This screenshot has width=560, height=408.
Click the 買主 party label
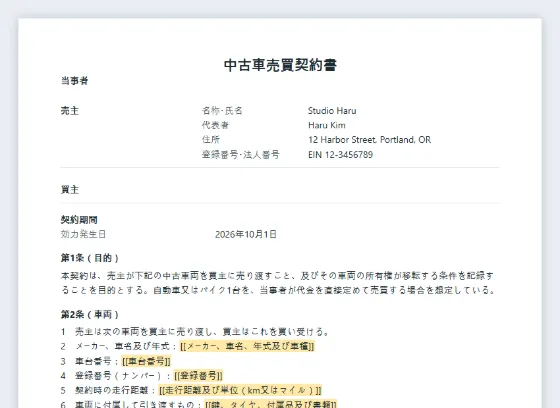[x=70, y=190]
